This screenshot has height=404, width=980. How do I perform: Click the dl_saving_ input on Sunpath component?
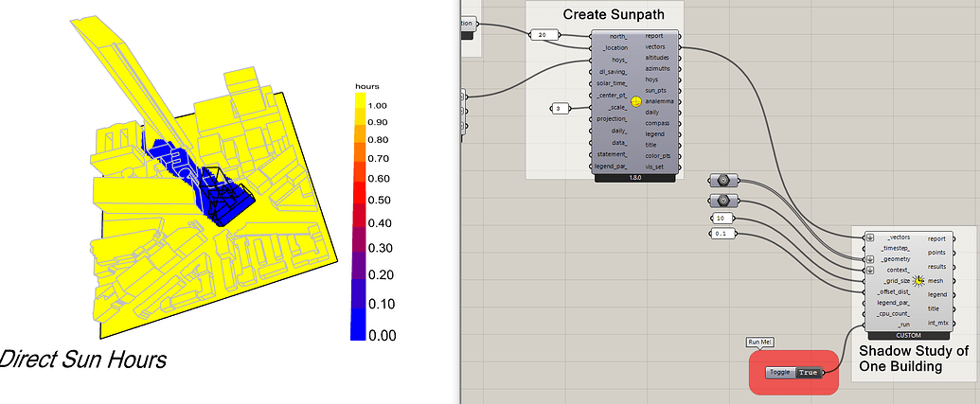click(613, 72)
